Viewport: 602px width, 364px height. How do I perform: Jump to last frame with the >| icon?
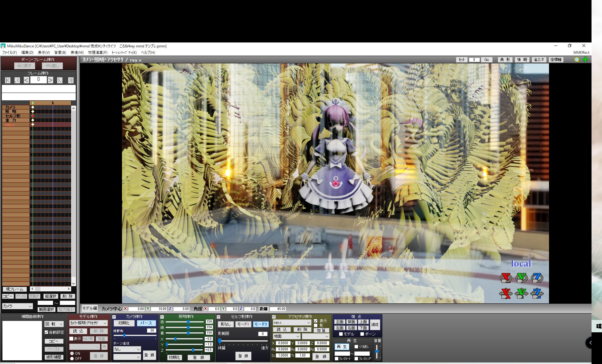[71, 80]
